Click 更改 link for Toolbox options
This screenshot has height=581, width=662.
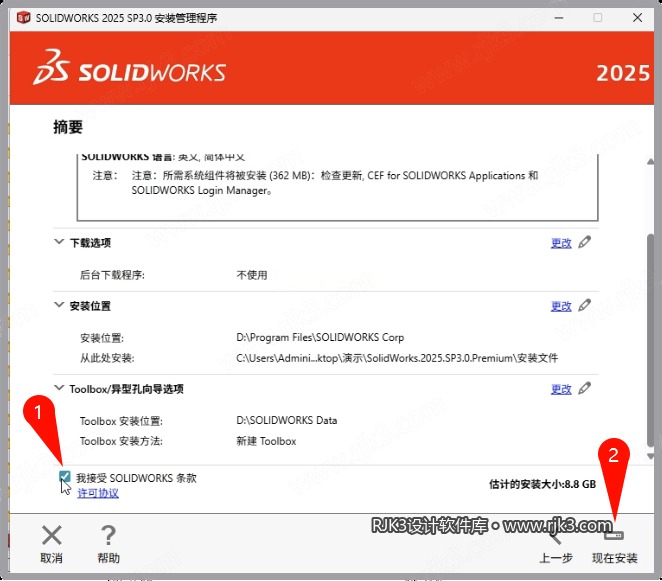click(x=561, y=389)
